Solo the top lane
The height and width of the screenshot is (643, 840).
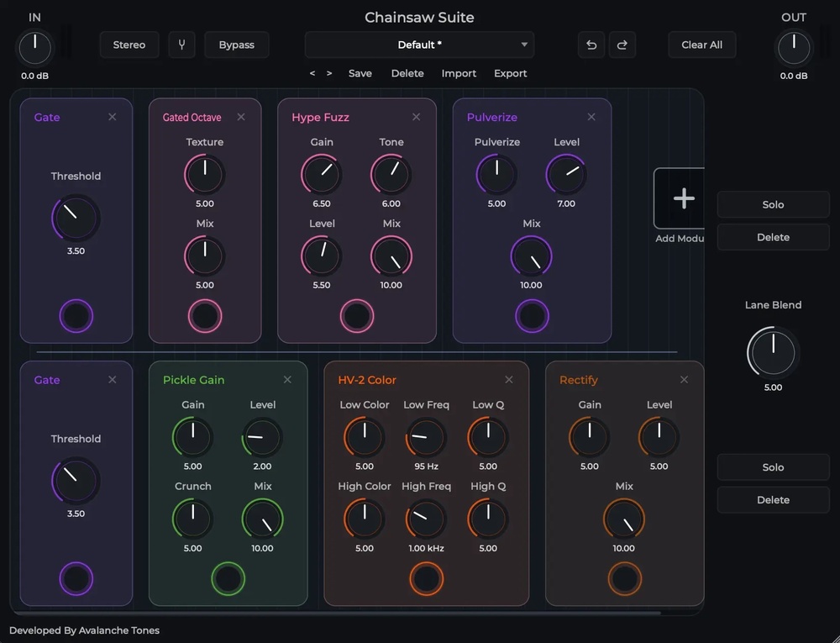tap(773, 205)
